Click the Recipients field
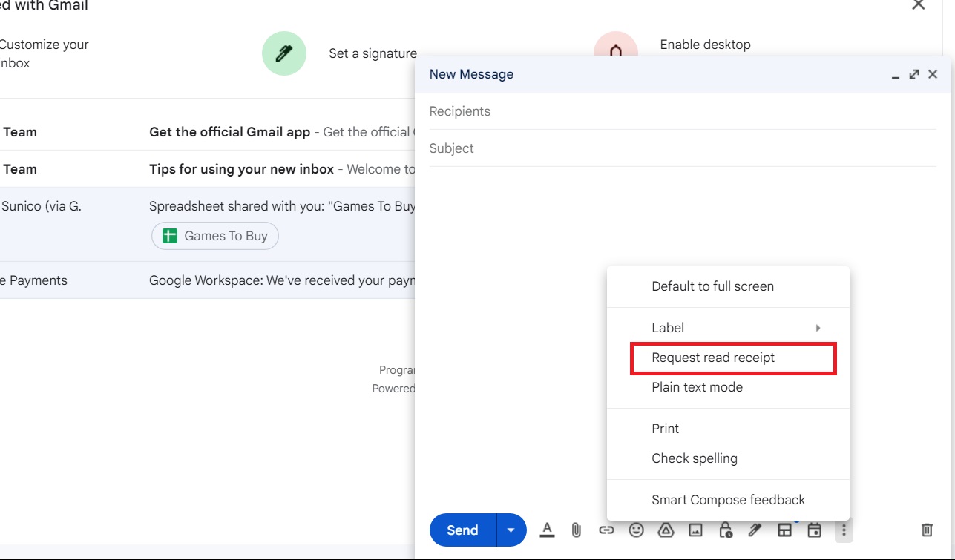The image size is (955, 560). point(683,111)
